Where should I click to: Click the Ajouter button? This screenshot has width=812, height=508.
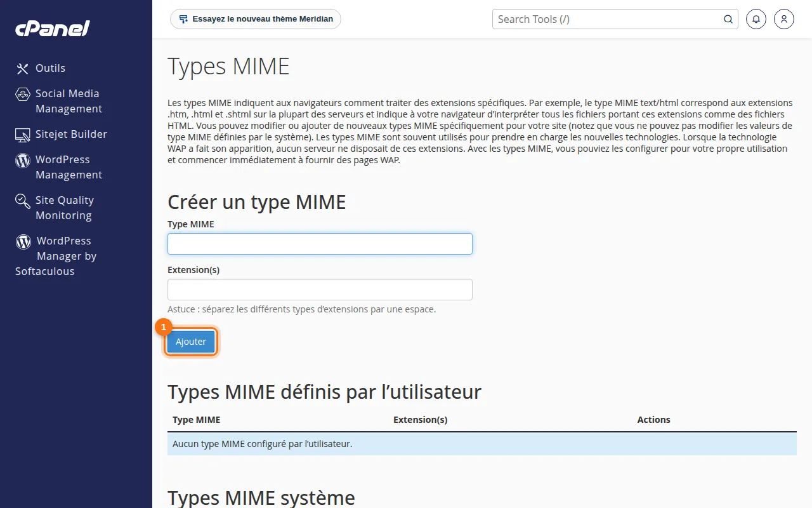tap(191, 342)
